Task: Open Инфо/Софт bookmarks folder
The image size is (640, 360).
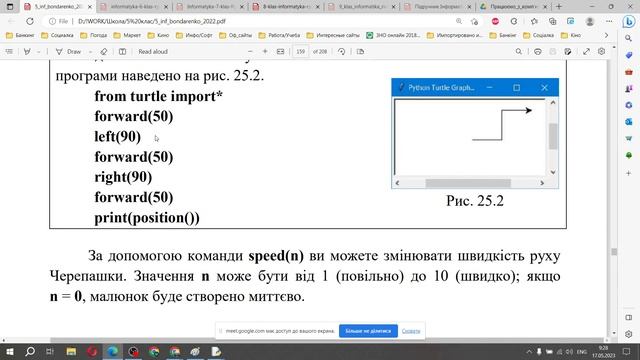Action: coord(194,35)
